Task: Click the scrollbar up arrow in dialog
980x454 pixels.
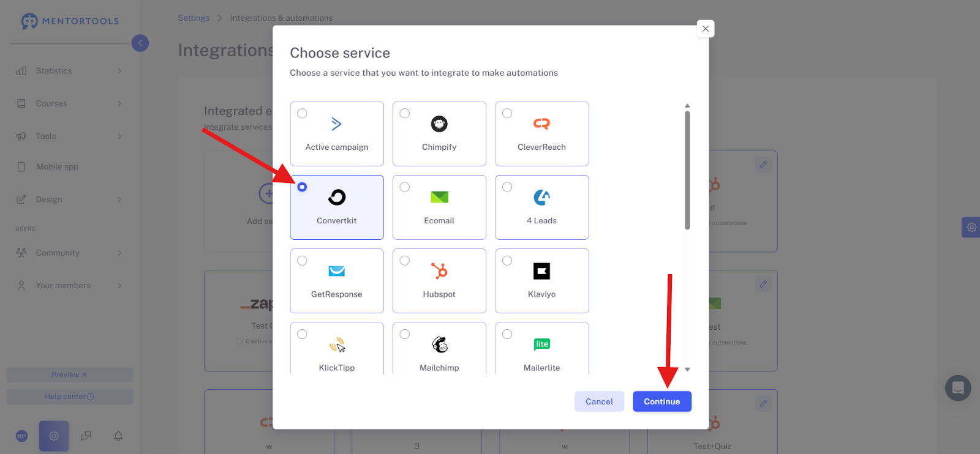Action: click(687, 106)
